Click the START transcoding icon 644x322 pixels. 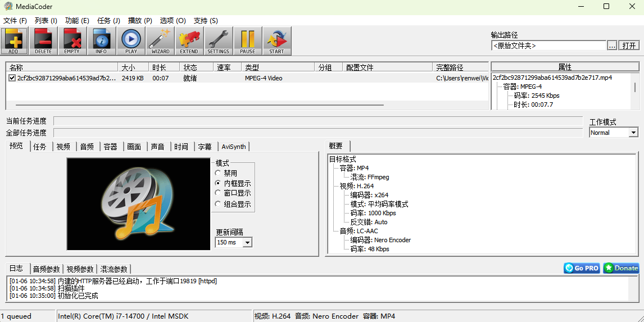pyautogui.click(x=276, y=40)
